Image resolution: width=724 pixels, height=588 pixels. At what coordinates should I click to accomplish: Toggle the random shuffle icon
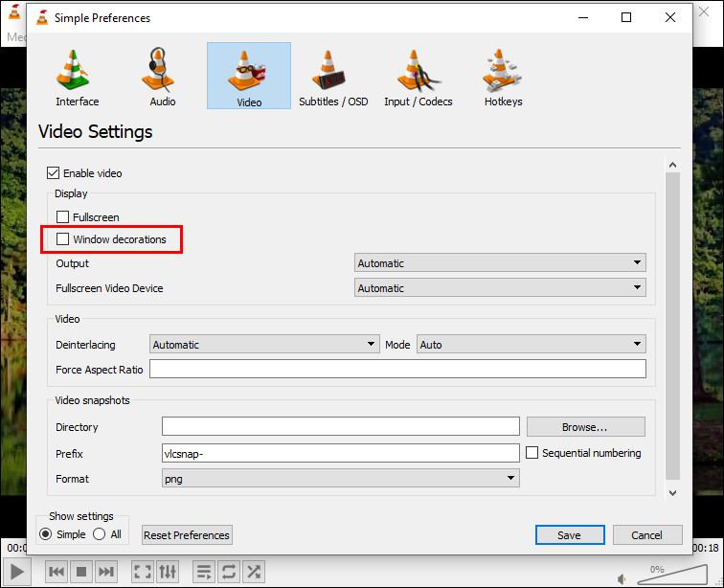(253, 572)
